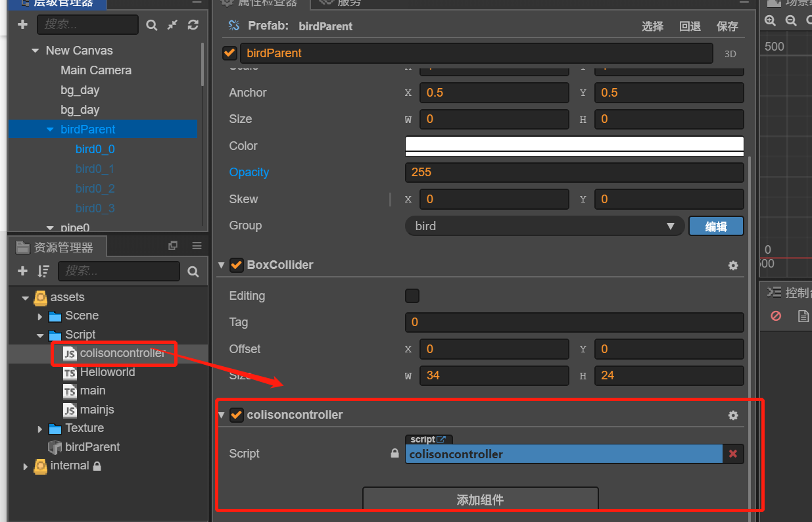This screenshot has height=522, width=812.
Task: Click the sort icon in asset manager
Action: (x=43, y=271)
